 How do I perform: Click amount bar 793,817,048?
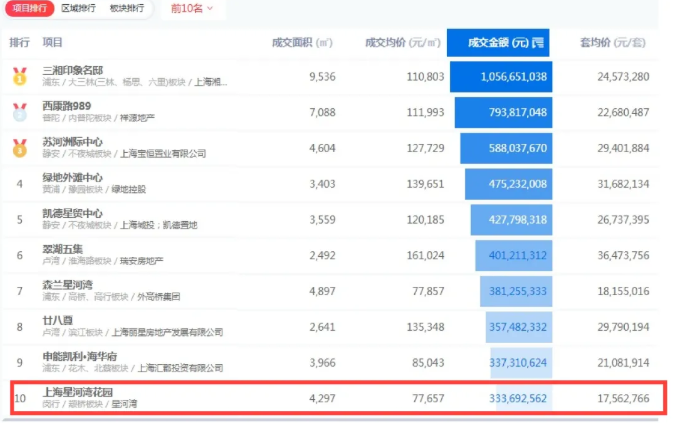pyautogui.click(x=503, y=112)
